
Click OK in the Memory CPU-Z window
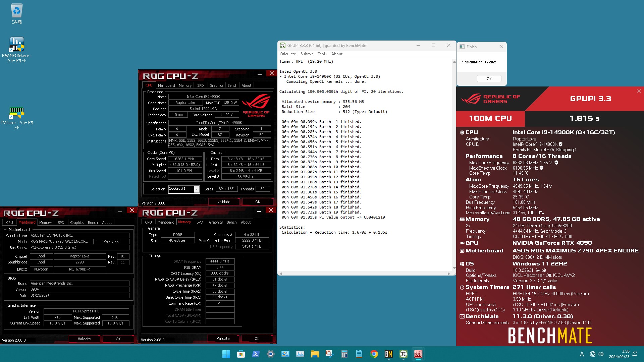[257, 339]
